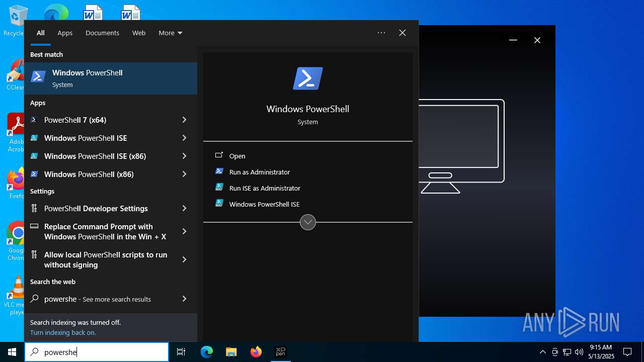Click the Windows PowerShell (x86) icon
Screen dimensions: 644x362
[x=34, y=174]
